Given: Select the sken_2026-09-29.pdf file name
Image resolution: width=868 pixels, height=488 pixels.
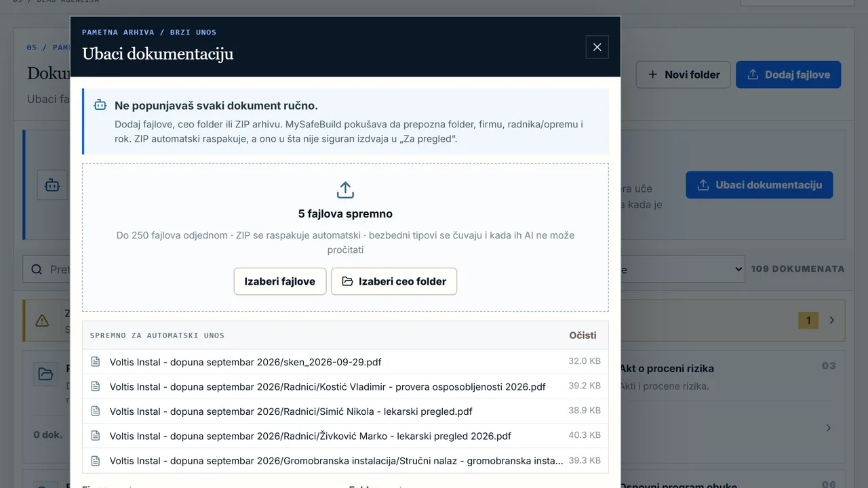Looking at the screenshot, I should click(x=245, y=362).
